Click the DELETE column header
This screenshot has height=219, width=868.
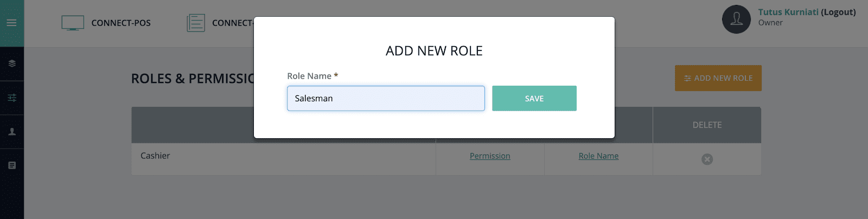point(707,125)
